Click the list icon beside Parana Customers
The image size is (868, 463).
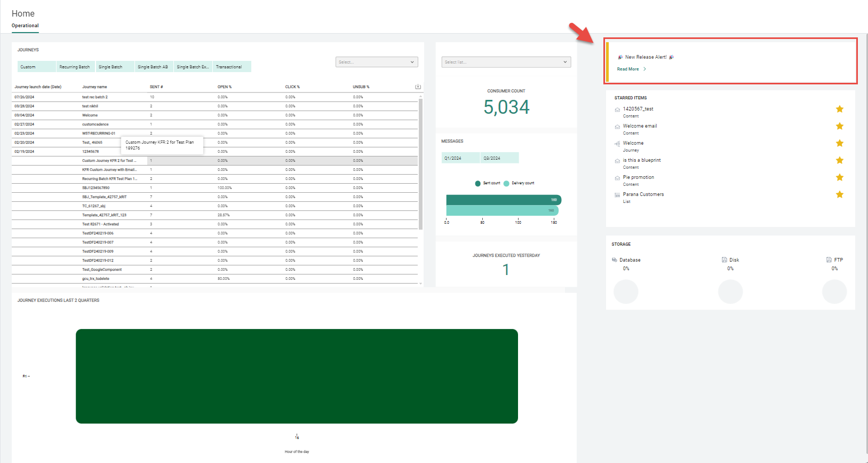coord(617,195)
